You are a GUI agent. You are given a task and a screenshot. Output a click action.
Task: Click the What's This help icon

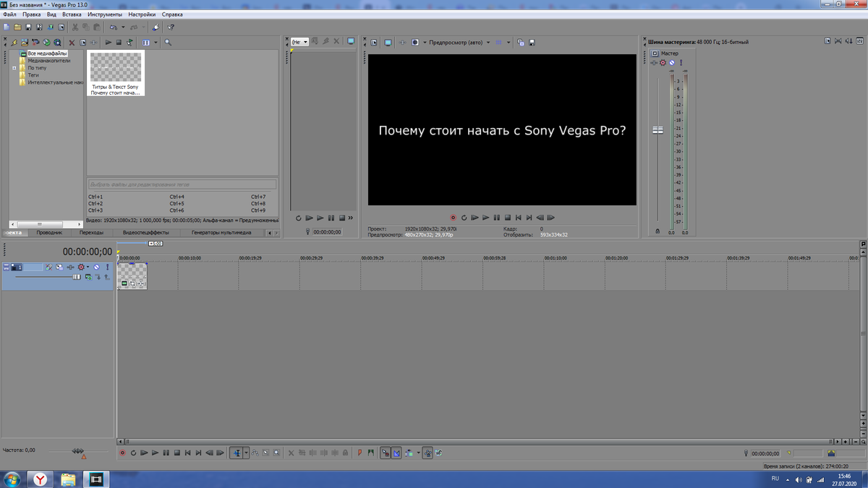pos(171,27)
